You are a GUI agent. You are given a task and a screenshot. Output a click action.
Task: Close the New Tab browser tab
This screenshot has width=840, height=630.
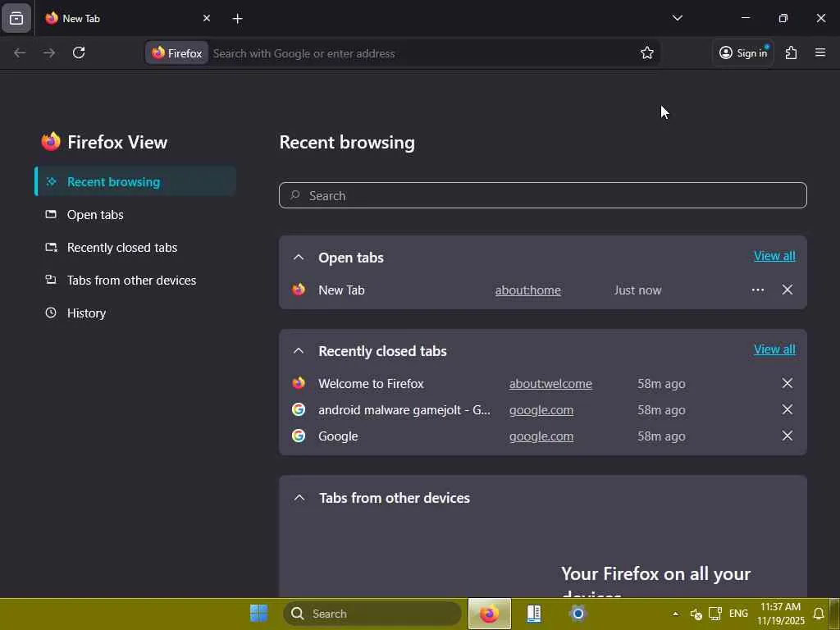(x=206, y=18)
